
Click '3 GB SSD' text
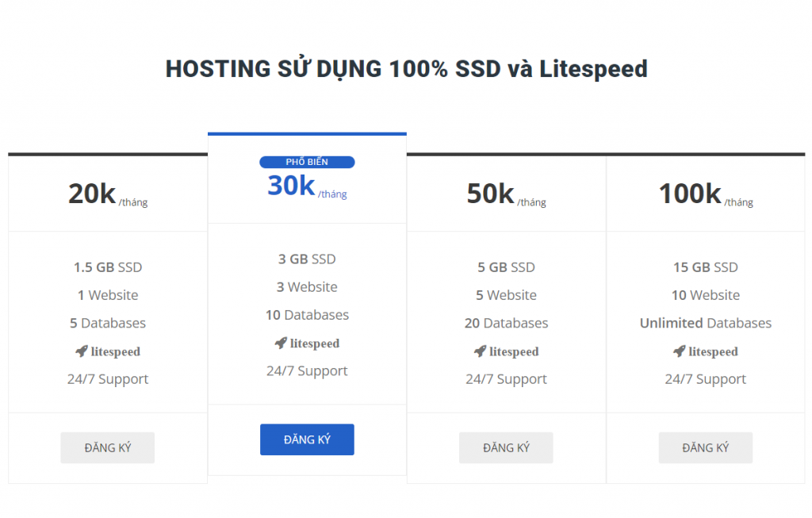coord(307,259)
